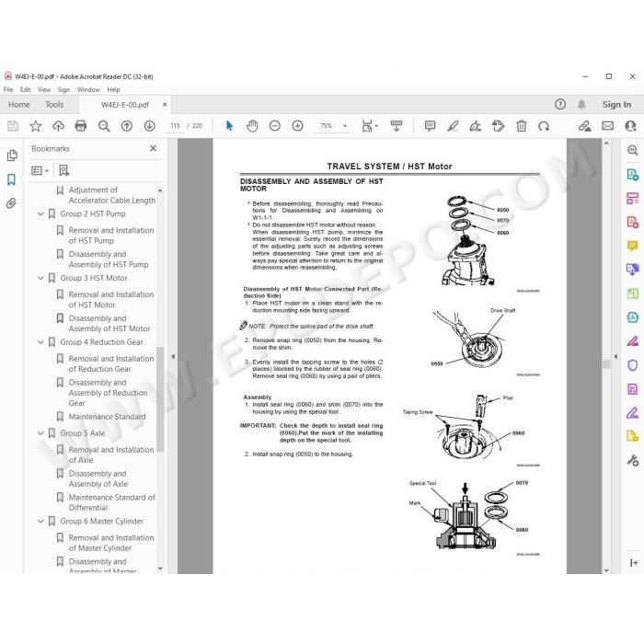Open the fit page options icon
The width and height of the screenshot is (644, 644).
[369, 126]
